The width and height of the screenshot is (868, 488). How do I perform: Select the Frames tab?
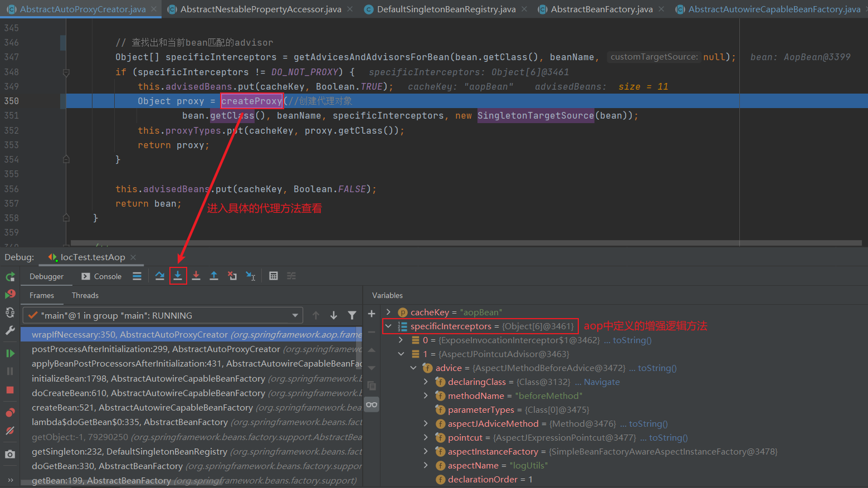point(42,295)
